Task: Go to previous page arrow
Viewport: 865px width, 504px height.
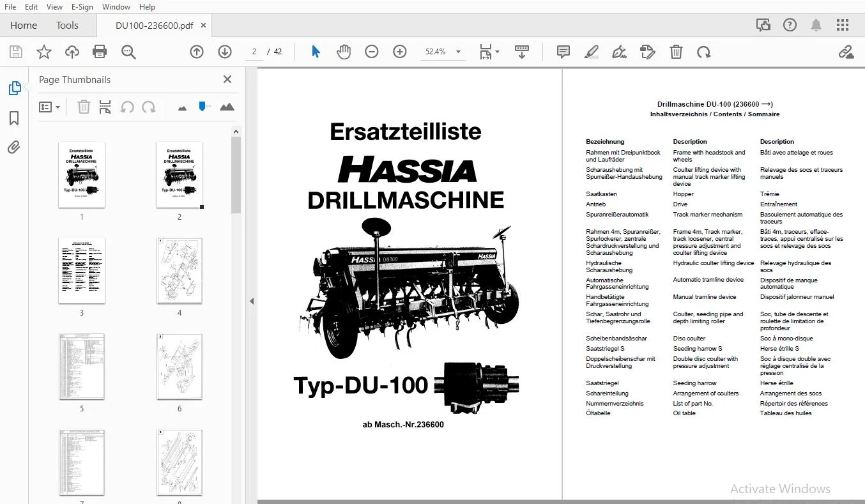Action: 197,52
